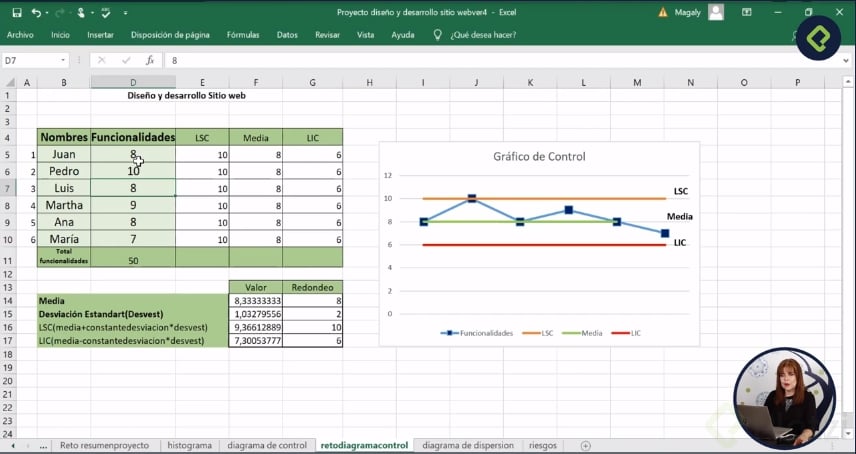The image size is (856, 454).
Task: Select the Redondeo header cell
Action: click(312, 288)
